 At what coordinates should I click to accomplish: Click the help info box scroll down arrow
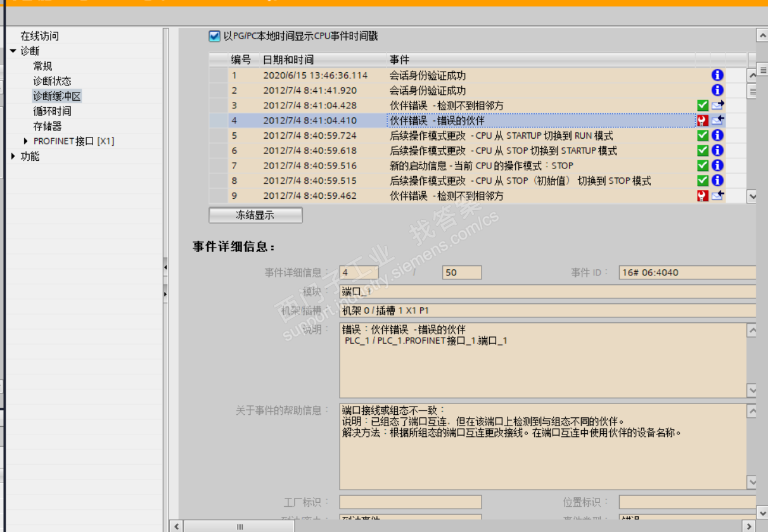click(752, 483)
